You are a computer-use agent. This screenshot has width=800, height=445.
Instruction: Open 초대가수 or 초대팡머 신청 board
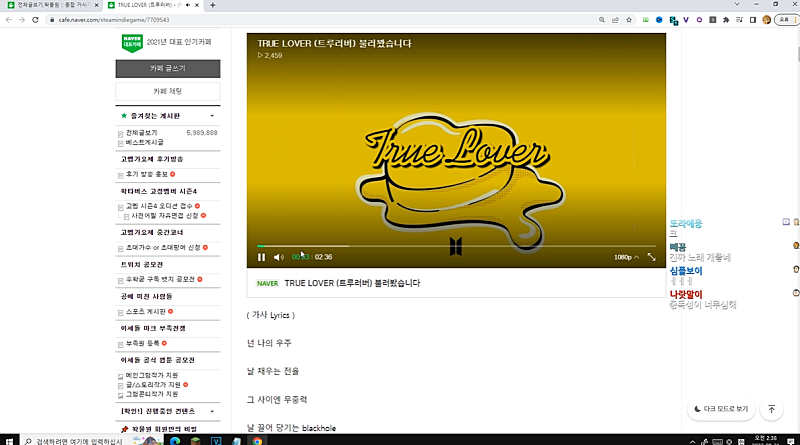[x=163, y=248]
